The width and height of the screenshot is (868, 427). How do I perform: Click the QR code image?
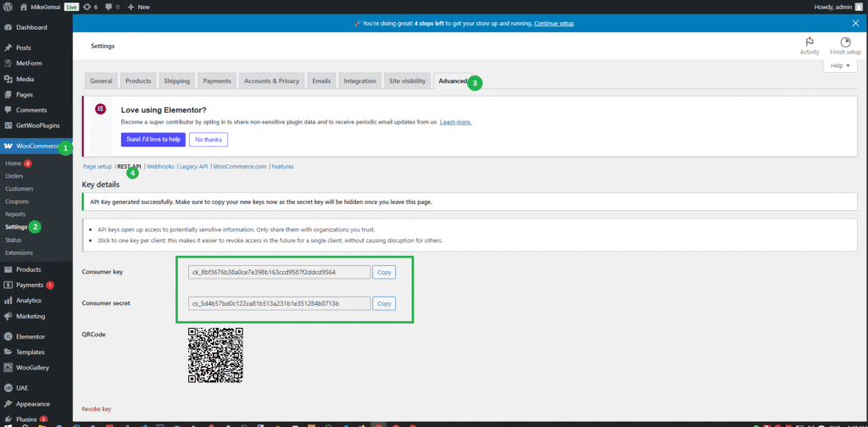216,356
